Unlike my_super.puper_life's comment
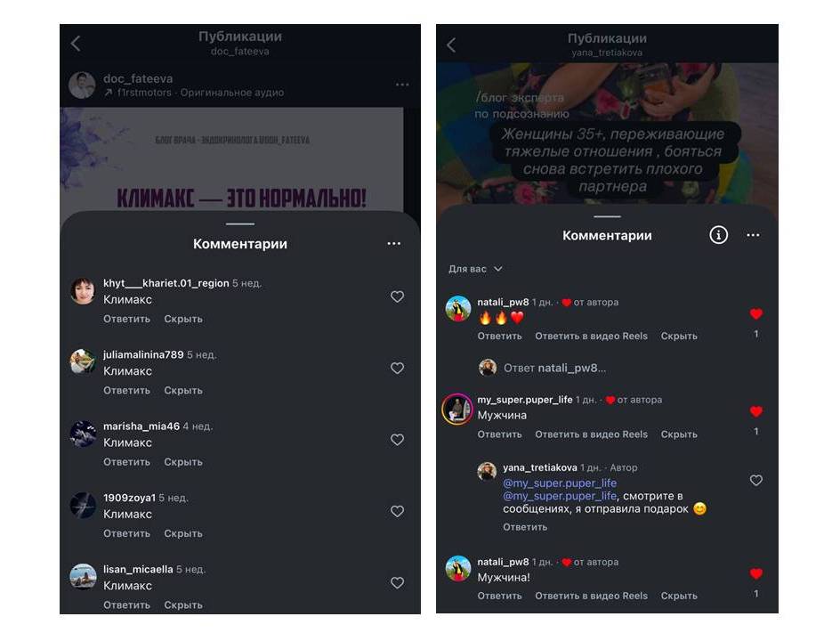This screenshot has height=641, width=840. tap(755, 411)
